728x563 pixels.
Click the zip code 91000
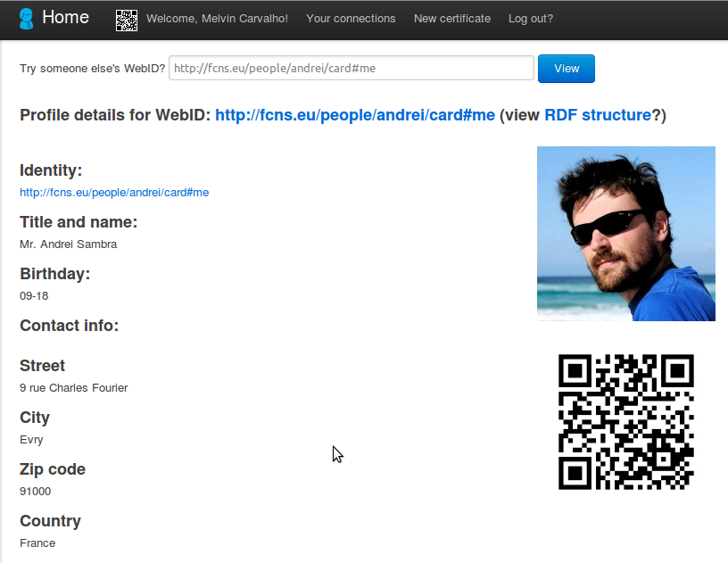tap(35, 492)
